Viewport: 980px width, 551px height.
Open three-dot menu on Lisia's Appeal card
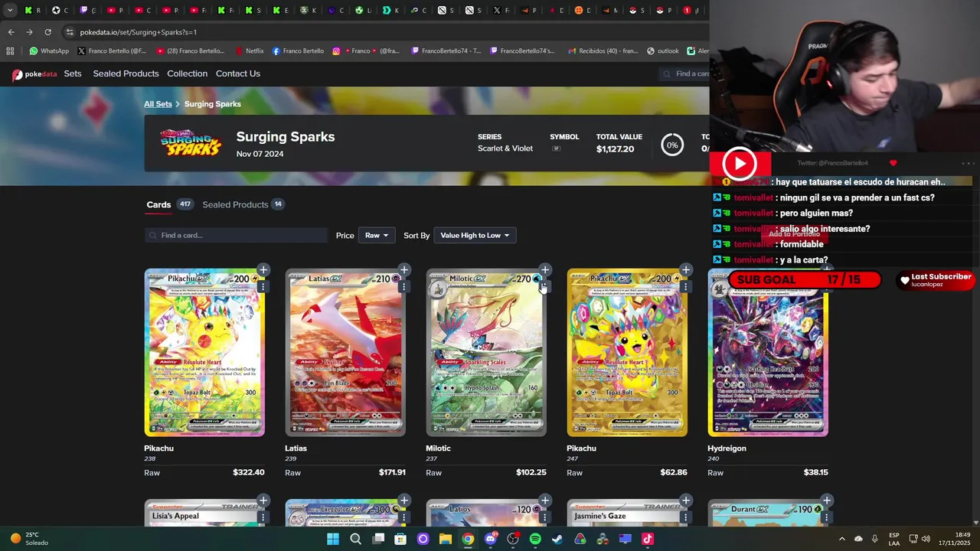tap(263, 517)
